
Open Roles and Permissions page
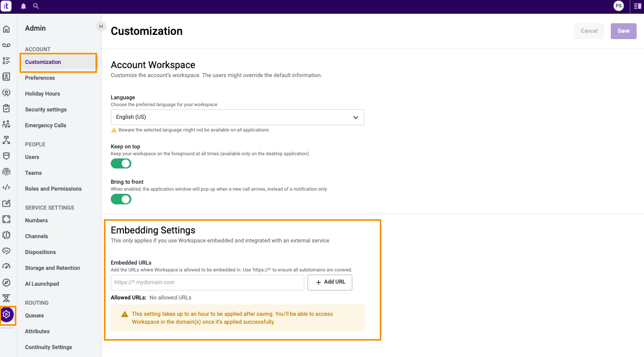53,189
